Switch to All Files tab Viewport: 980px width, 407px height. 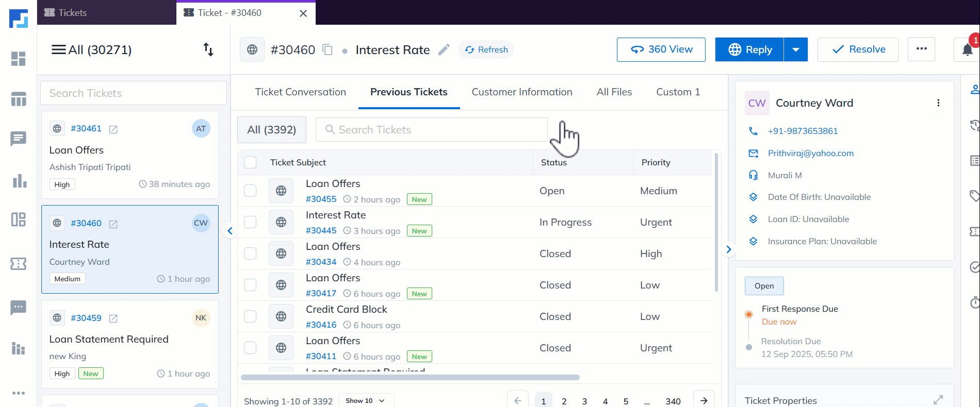tap(614, 92)
